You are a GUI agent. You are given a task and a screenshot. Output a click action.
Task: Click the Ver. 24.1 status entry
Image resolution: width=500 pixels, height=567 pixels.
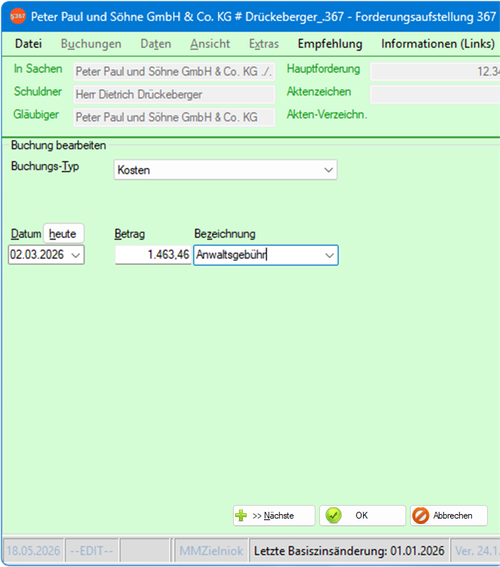point(476,551)
